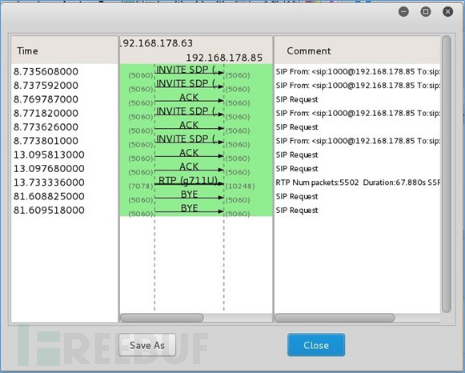Select the Time column header

pyautogui.click(x=65, y=51)
